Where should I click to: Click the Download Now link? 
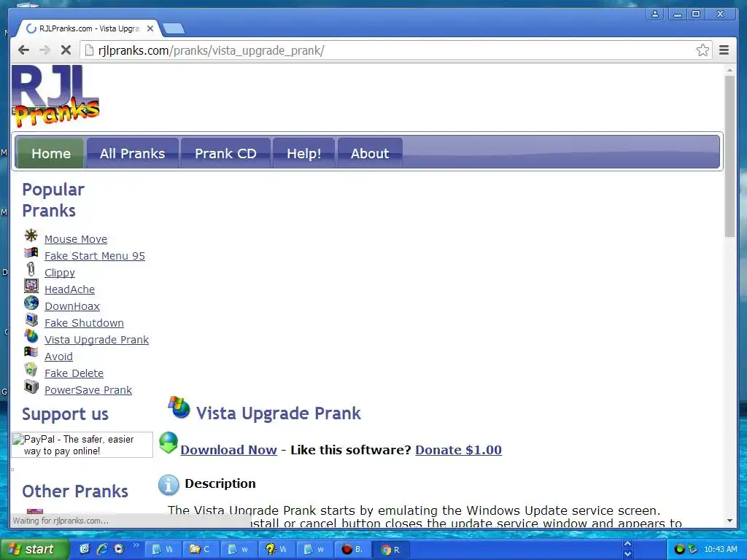pyautogui.click(x=228, y=450)
